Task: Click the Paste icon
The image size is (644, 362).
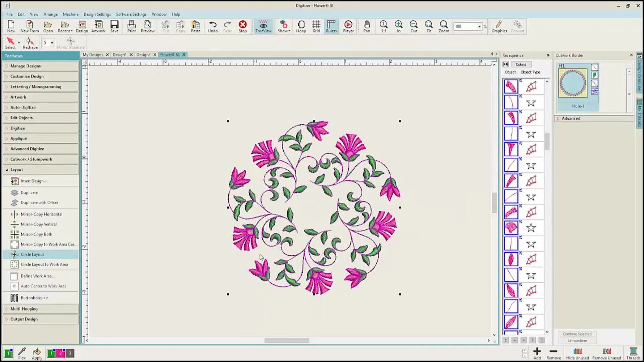Action: [x=195, y=26]
